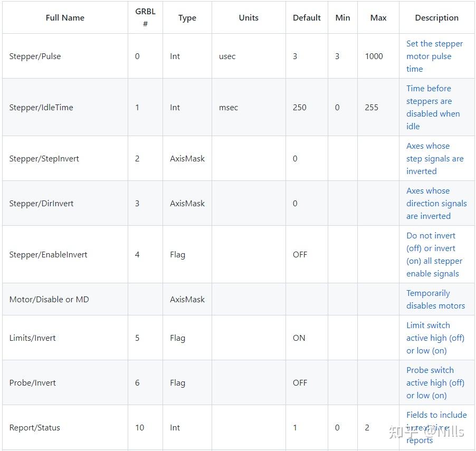The width and height of the screenshot is (476, 451).
Task: Click 'Axes whose step signals are inverted' link
Action: (434, 159)
